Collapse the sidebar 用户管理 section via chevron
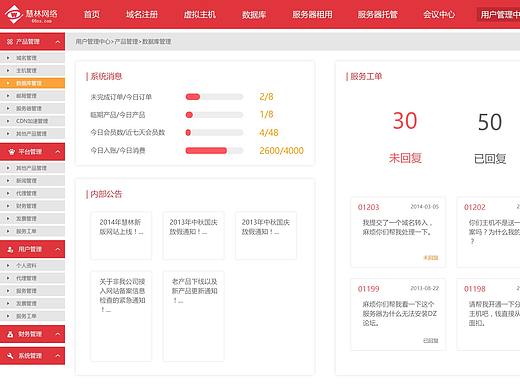Image resolution: width=520 pixels, height=390 pixels. (58, 249)
